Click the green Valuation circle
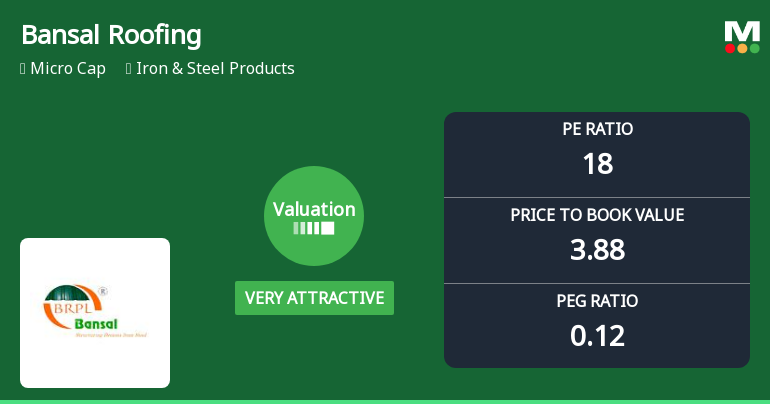770x404 pixels. click(x=314, y=216)
